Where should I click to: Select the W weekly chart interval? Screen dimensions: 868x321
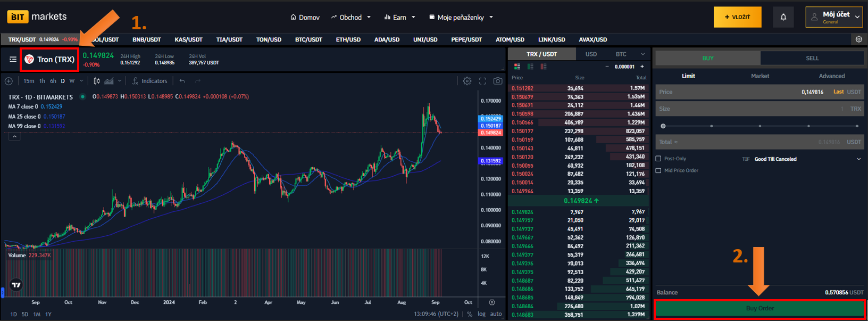[72, 81]
